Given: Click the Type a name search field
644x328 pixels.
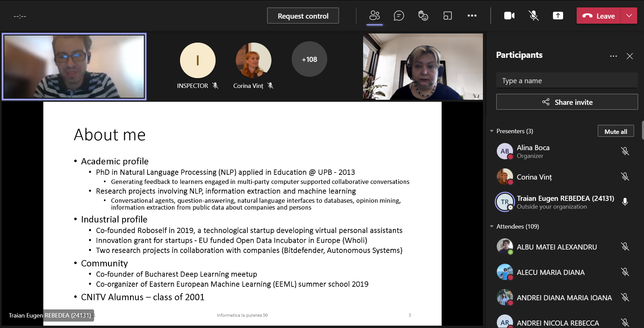Looking at the screenshot, I should click(x=567, y=81).
